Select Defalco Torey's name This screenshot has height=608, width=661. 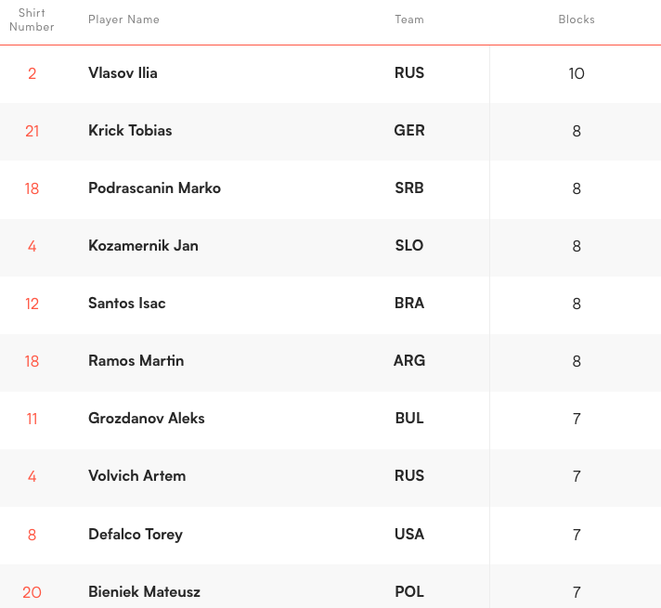click(135, 534)
